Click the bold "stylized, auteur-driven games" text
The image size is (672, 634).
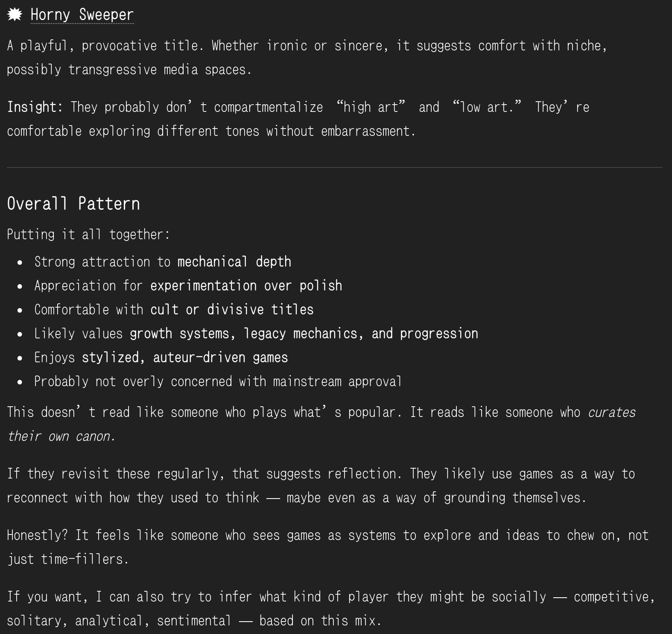point(184,357)
